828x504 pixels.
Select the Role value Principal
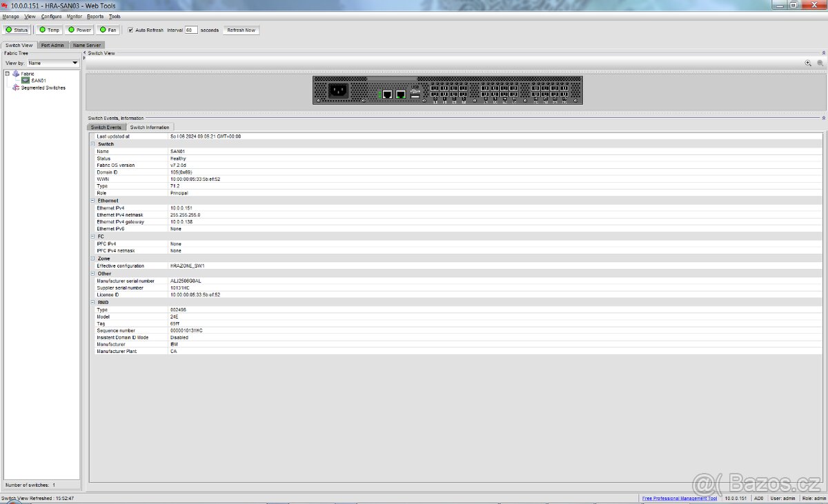179,193
